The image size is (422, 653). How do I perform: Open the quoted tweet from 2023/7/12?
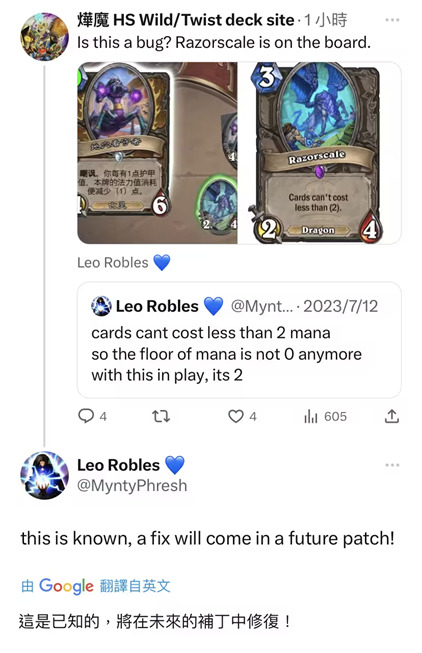[239, 340]
